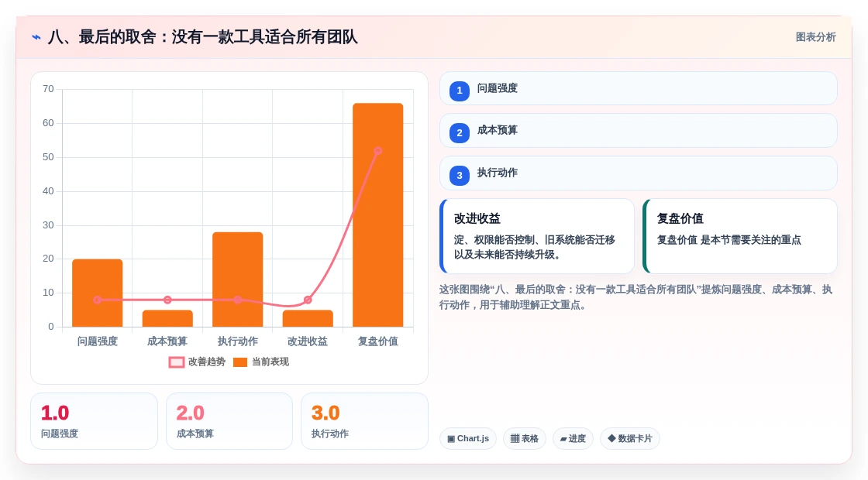Select the 进度 tag chip
Viewport: 868px width, 480px height.
(573, 438)
